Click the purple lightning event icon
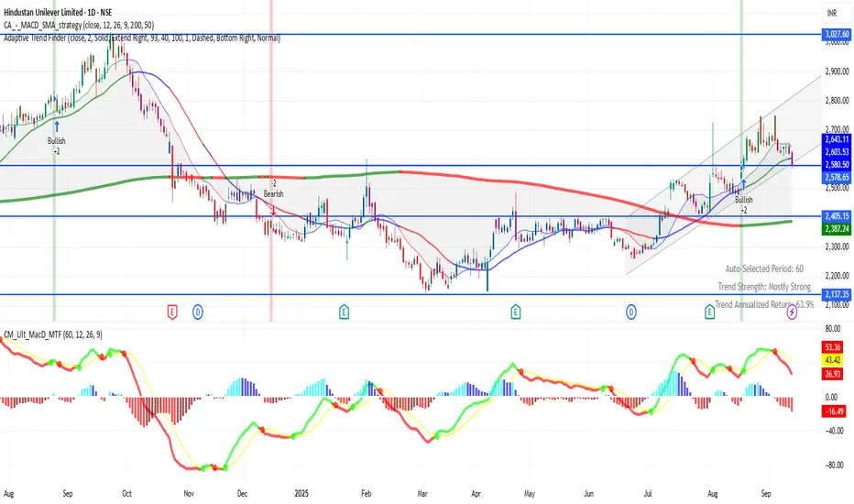The height and width of the screenshot is (504, 854). pos(792,312)
